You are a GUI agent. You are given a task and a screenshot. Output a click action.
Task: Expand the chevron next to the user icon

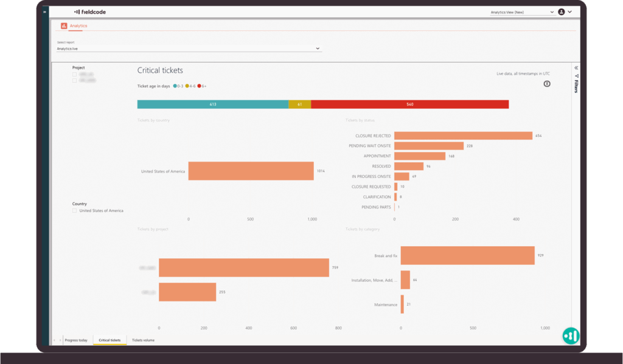pyautogui.click(x=570, y=12)
